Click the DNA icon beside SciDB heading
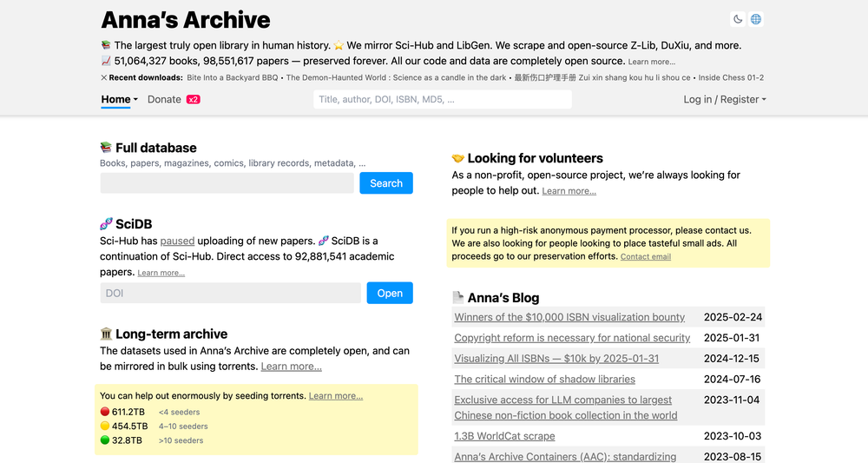 pyautogui.click(x=106, y=224)
